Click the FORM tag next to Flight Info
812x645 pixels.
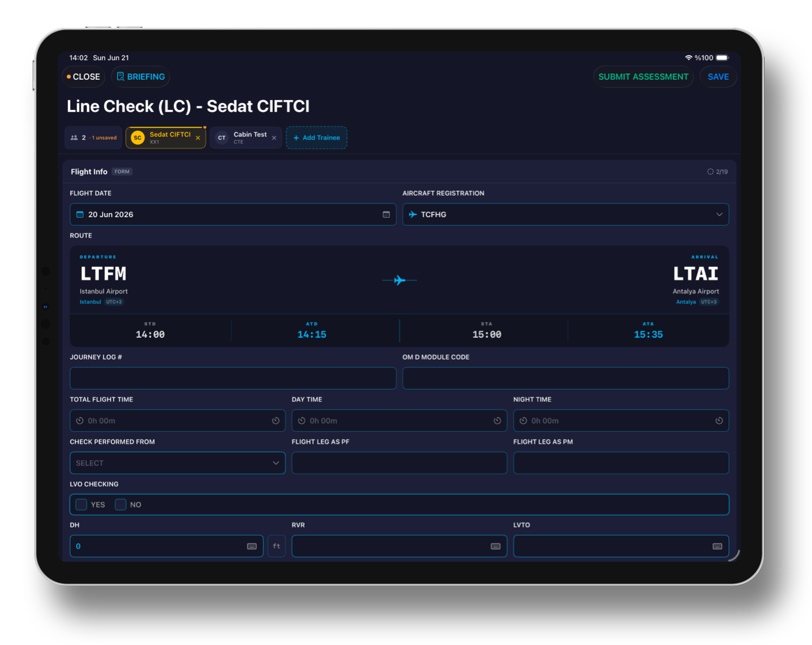(x=122, y=172)
